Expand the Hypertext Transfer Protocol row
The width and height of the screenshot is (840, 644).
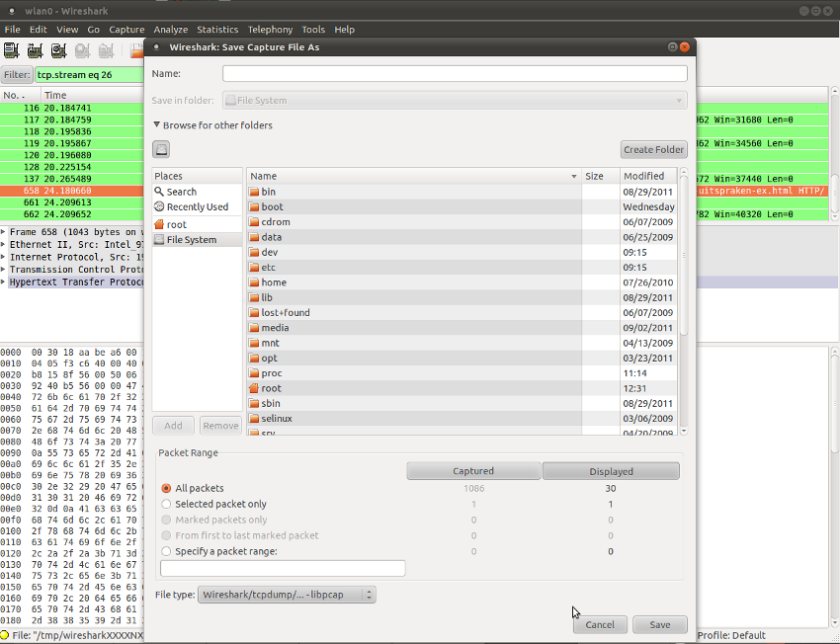pos(3,282)
